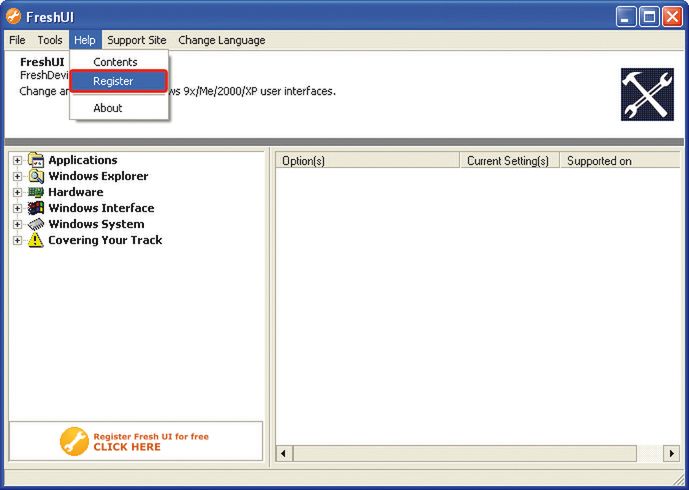Select the Hardware tree item
The width and height of the screenshot is (689, 490).
point(76,192)
